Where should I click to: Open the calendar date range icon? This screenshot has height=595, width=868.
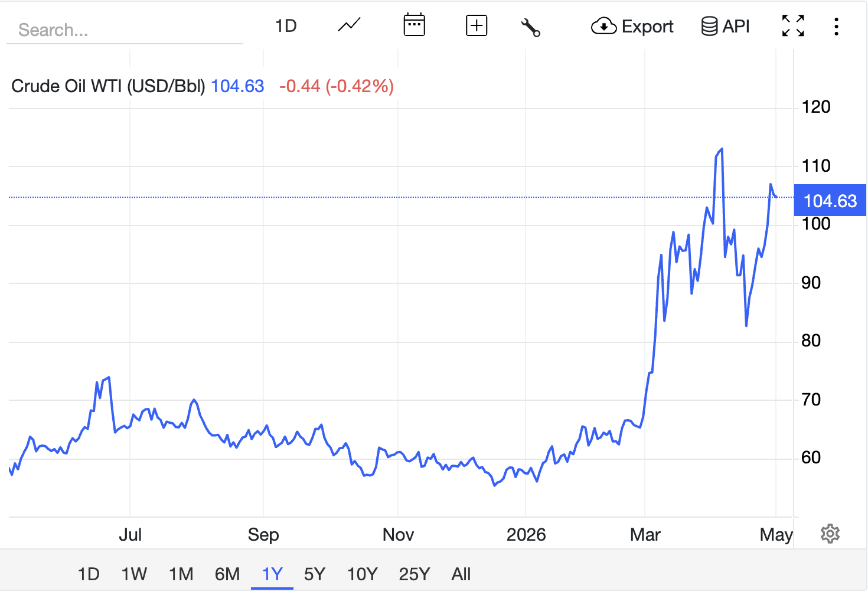click(x=414, y=25)
